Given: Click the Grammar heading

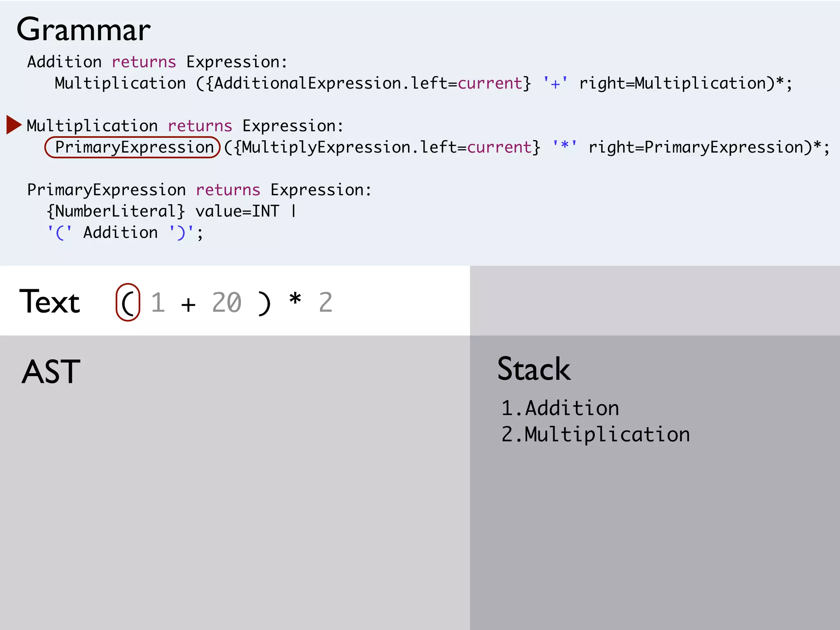Looking at the screenshot, I should [x=84, y=30].
